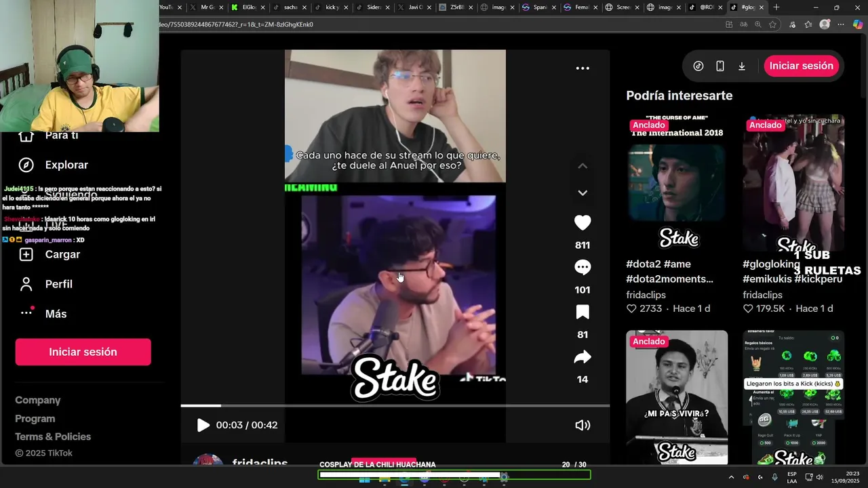
Task: Switch to the @RO TikTok browser tab
Action: tap(705, 7)
